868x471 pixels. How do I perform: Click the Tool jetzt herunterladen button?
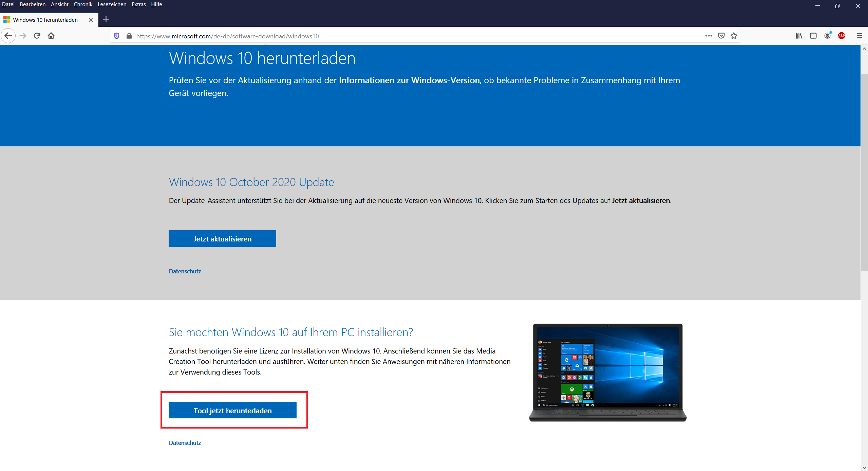232,410
